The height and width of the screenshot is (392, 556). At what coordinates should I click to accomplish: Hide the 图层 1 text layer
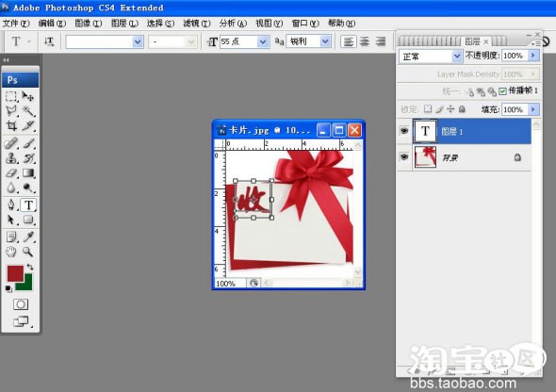click(x=404, y=131)
